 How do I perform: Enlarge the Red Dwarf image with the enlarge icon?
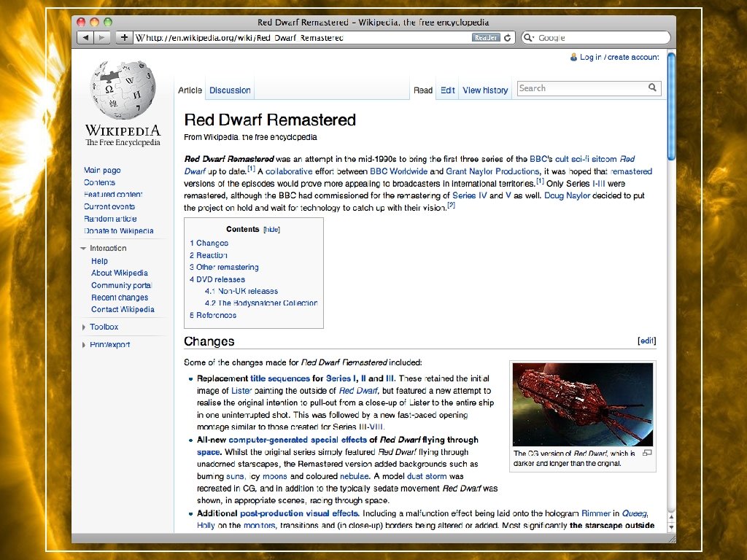[647, 453]
